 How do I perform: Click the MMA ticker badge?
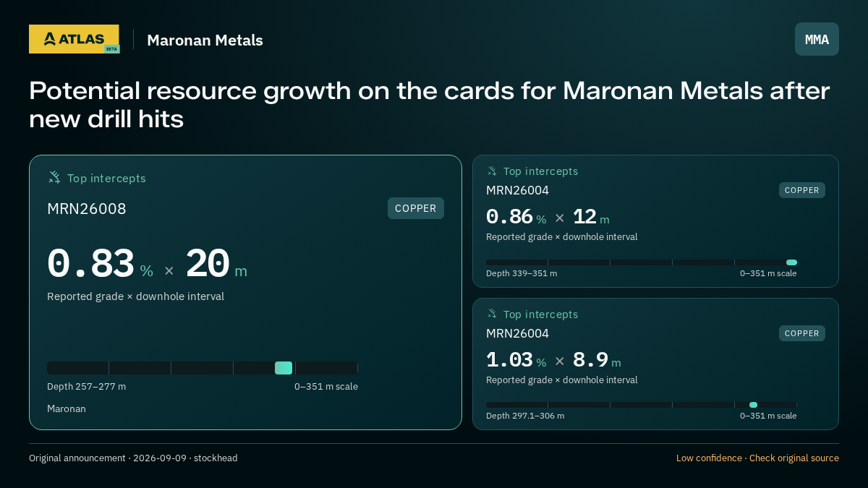(817, 39)
